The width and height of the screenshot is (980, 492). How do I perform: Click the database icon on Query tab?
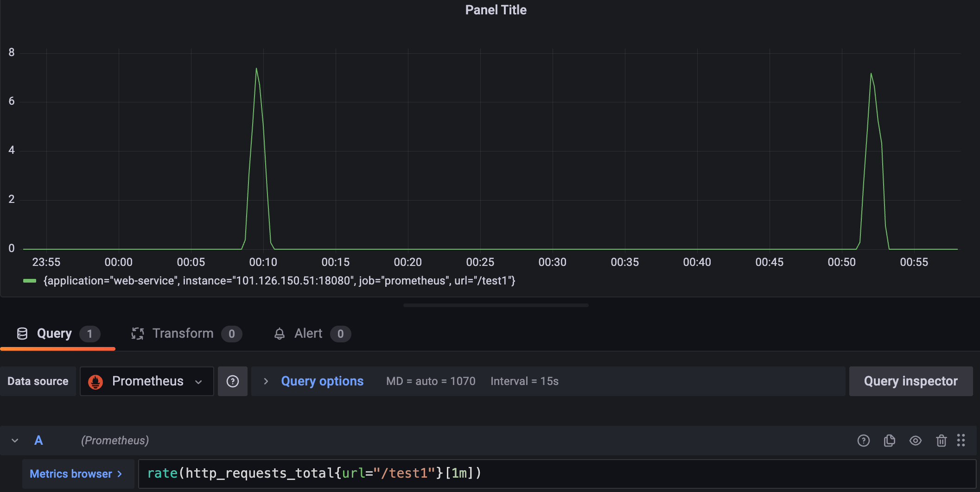[22, 334]
